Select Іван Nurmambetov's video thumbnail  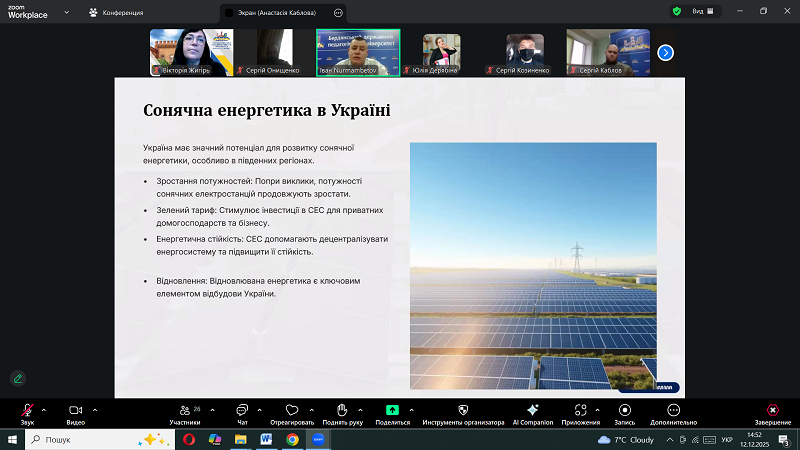point(359,52)
